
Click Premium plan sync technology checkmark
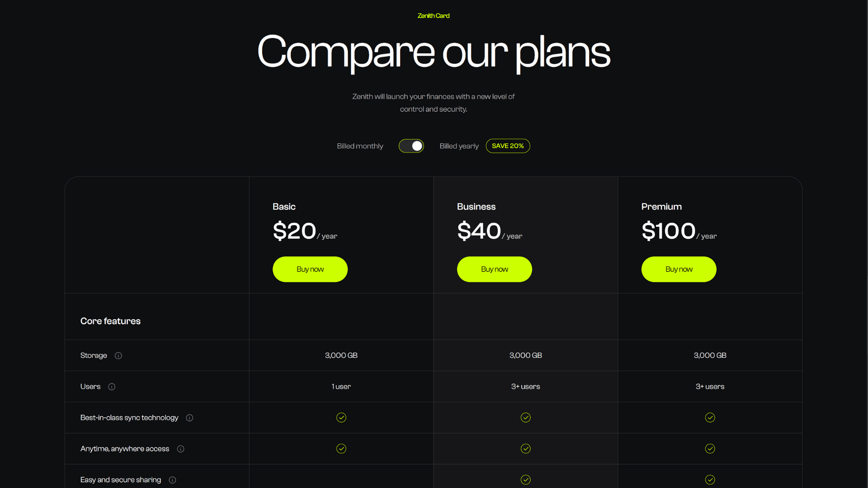pos(710,418)
